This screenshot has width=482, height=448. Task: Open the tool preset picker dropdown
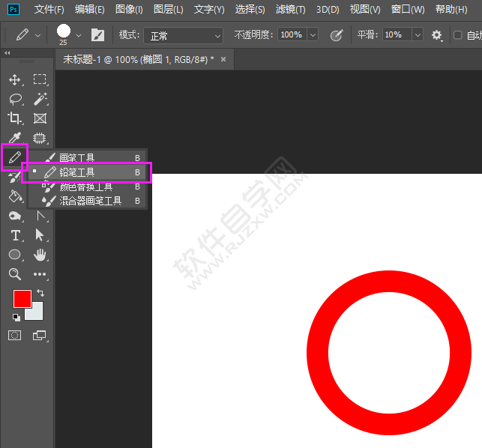tap(37, 36)
